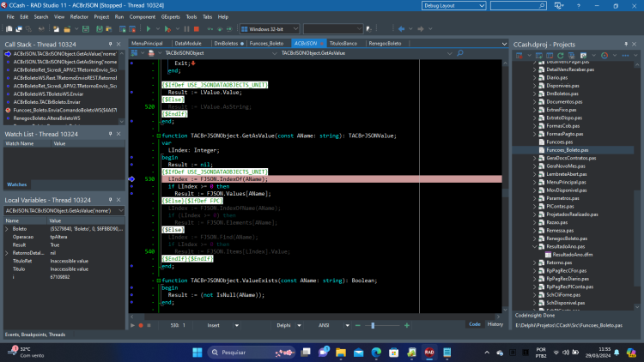Select Funcoes_Boleto.pas in Projects tree
The image size is (644, 362).
tap(568, 150)
